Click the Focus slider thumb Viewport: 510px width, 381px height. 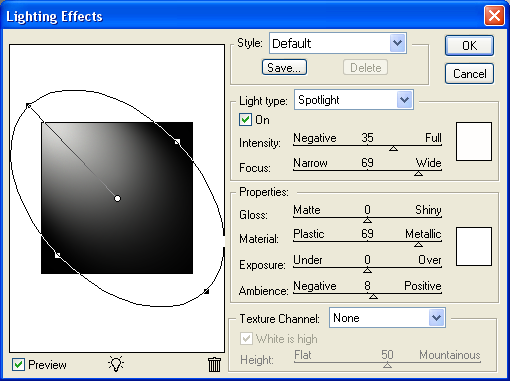click(x=418, y=173)
